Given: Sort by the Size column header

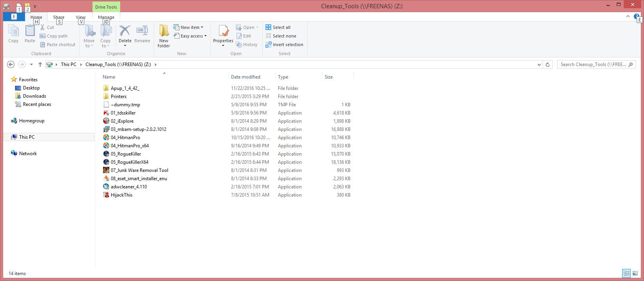Looking at the screenshot, I should (x=329, y=77).
